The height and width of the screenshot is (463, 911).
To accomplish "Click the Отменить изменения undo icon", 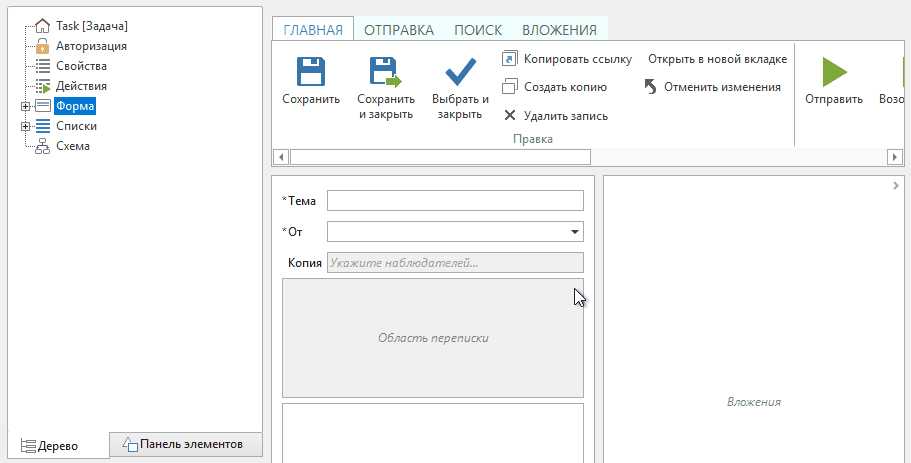I will tap(651, 87).
